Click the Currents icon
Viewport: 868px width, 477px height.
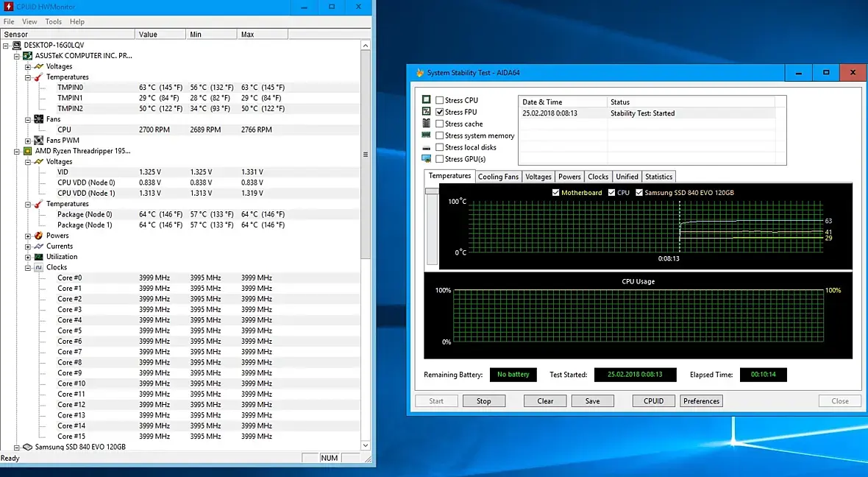click(39, 246)
